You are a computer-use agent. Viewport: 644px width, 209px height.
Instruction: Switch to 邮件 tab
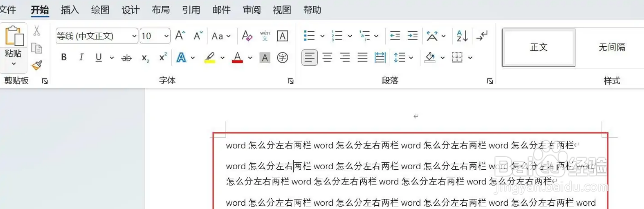[222, 10]
